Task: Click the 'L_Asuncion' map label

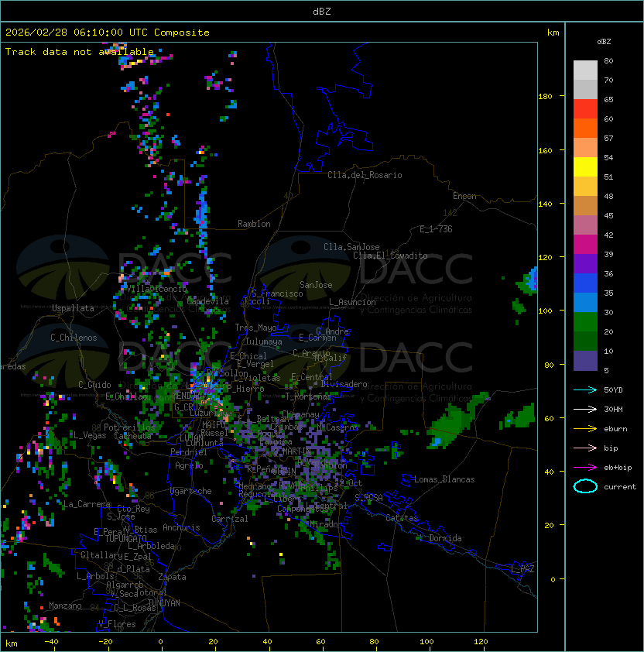Action: click(x=352, y=302)
